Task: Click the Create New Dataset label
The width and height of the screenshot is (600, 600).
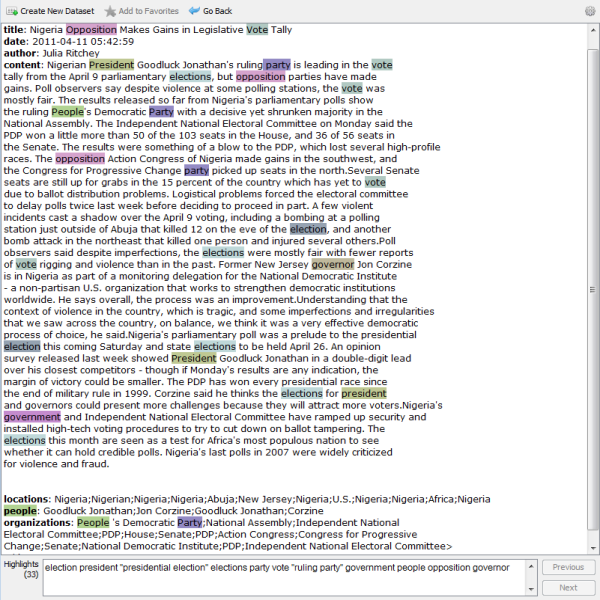Action: point(57,11)
